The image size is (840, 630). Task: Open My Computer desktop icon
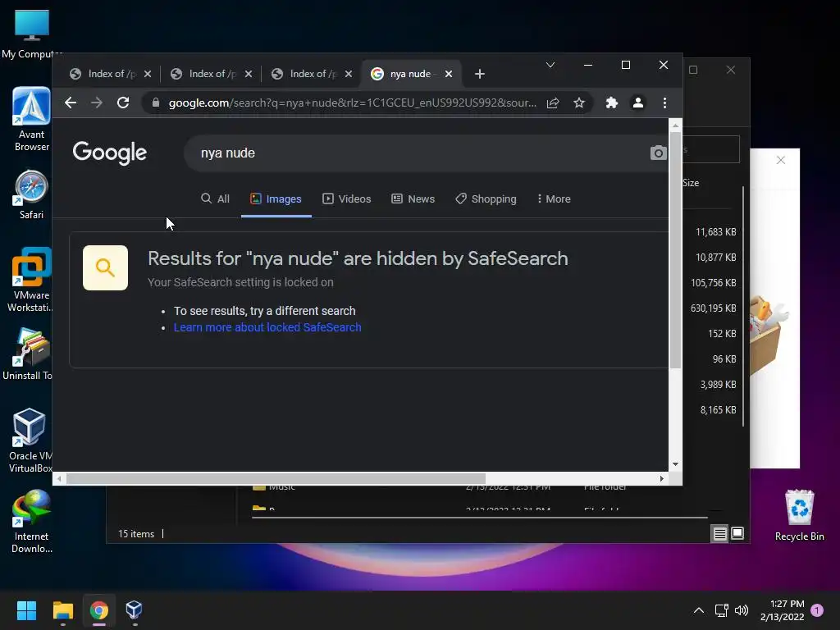pyautogui.click(x=31, y=34)
